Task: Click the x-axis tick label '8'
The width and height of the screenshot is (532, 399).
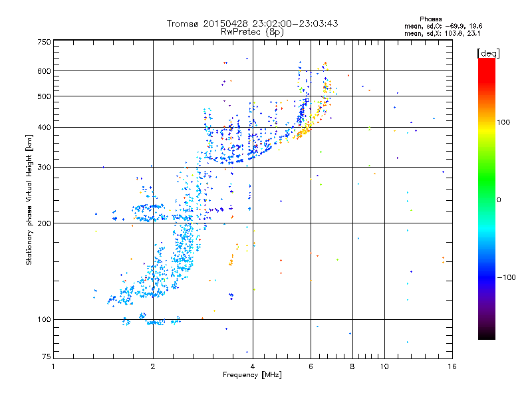Action: click(x=352, y=366)
